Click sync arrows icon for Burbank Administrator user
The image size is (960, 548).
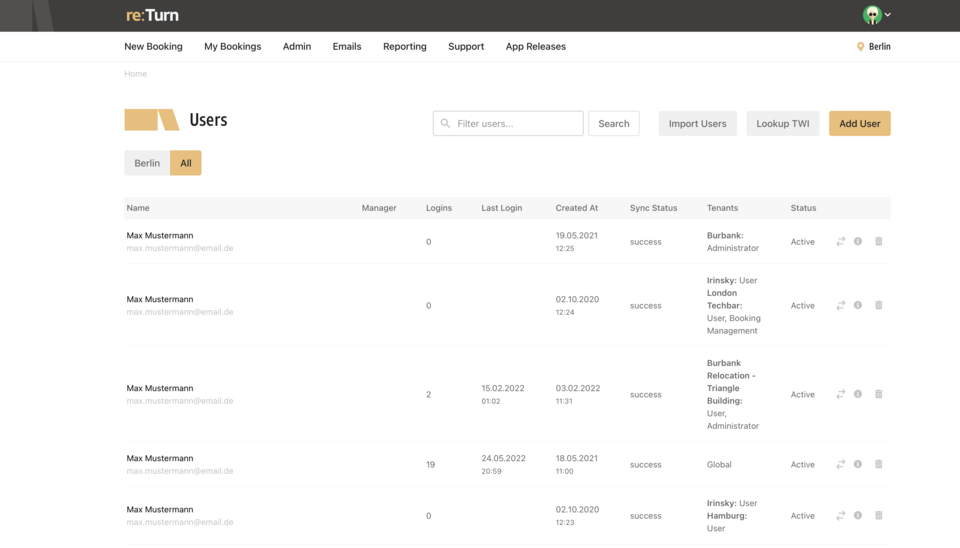tap(840, 241)
